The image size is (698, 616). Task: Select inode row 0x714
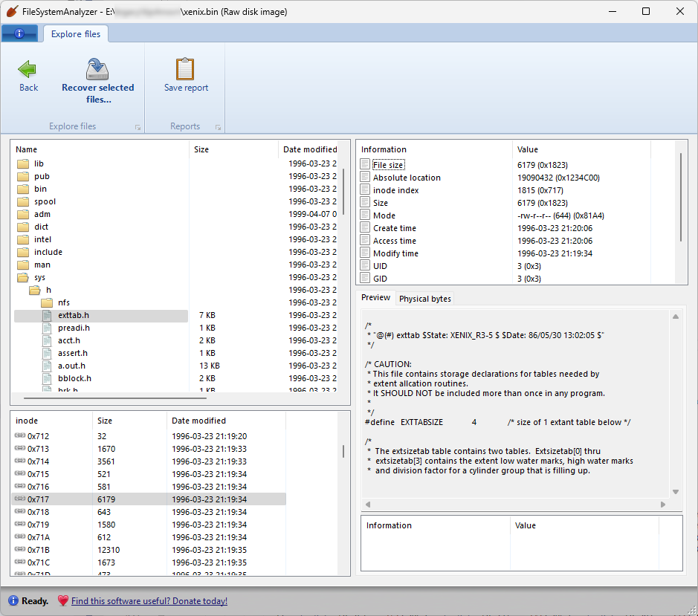point(149,461)
